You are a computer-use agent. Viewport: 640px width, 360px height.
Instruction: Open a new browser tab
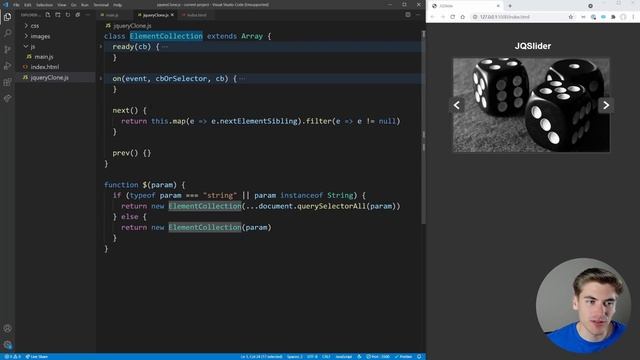click(510, 6)
